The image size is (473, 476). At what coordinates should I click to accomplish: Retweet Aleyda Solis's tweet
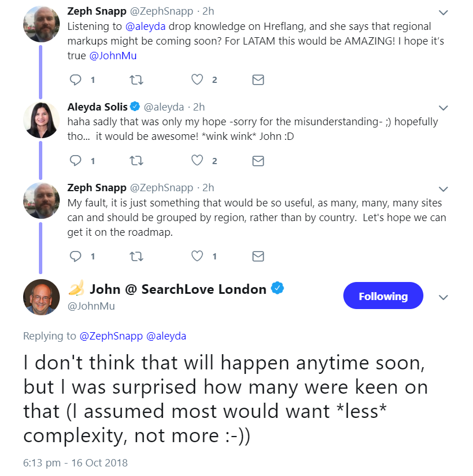point(136,161)
